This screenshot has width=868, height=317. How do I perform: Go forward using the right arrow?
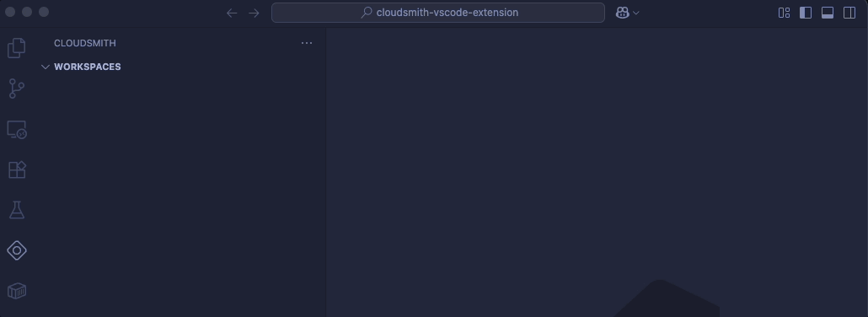pyautogui.click(x=255, y=13)
